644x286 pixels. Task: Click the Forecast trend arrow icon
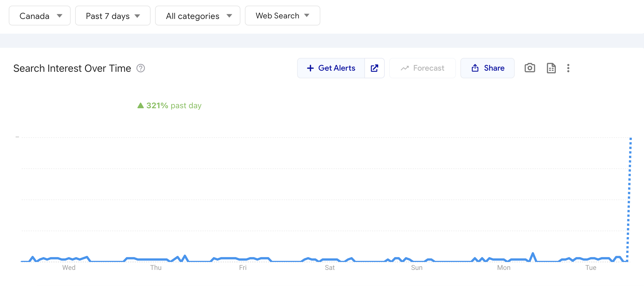pyautogui.click(x=405, y=68)
